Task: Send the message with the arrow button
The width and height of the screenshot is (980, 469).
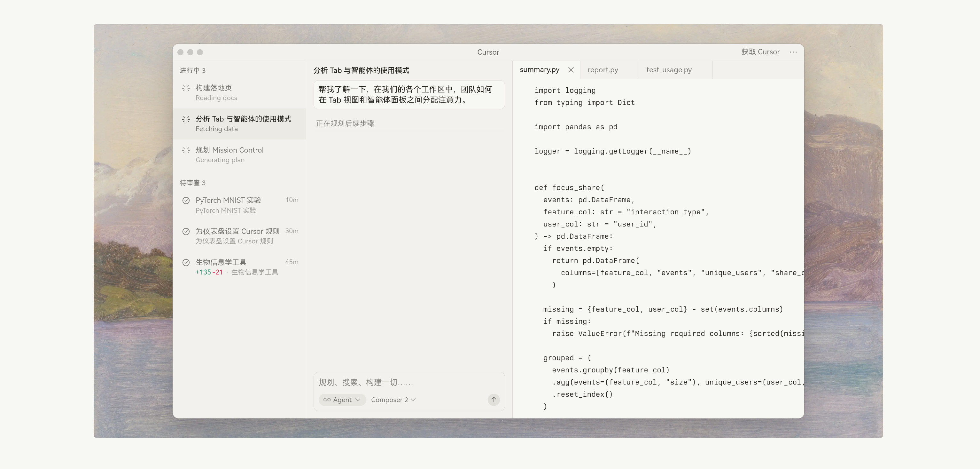Action: (494, 400)
